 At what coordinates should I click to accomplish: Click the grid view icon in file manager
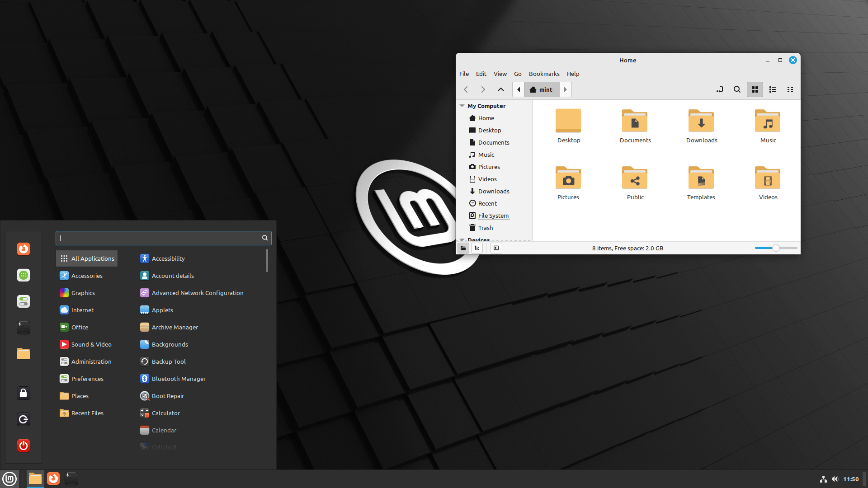tap(755, 89)
